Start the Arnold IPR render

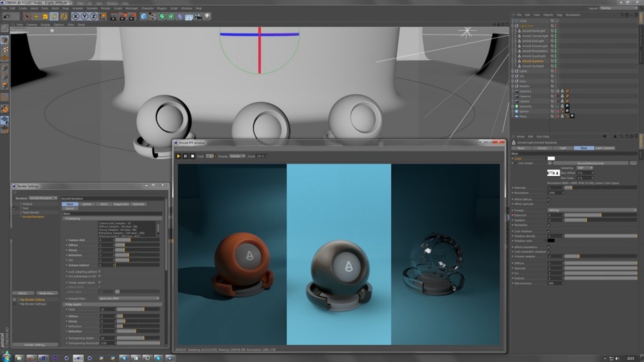[x=178, y=156]
